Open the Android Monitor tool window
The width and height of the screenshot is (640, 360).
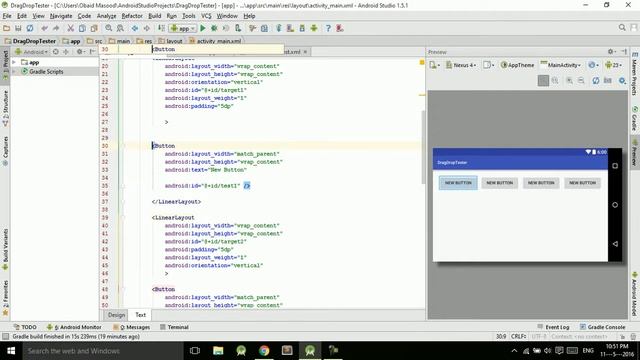[x=74, y=327]
